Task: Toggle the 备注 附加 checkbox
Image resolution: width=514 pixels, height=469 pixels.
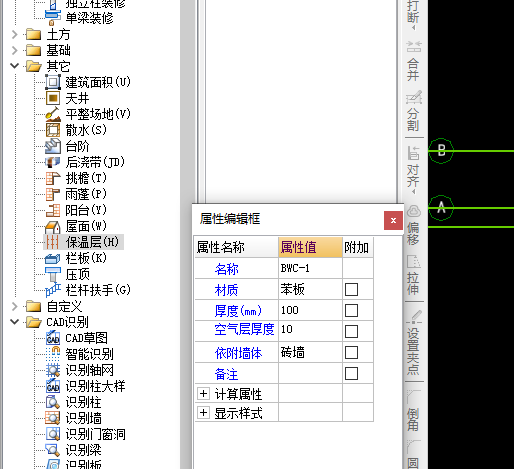Action: [351, 373]
